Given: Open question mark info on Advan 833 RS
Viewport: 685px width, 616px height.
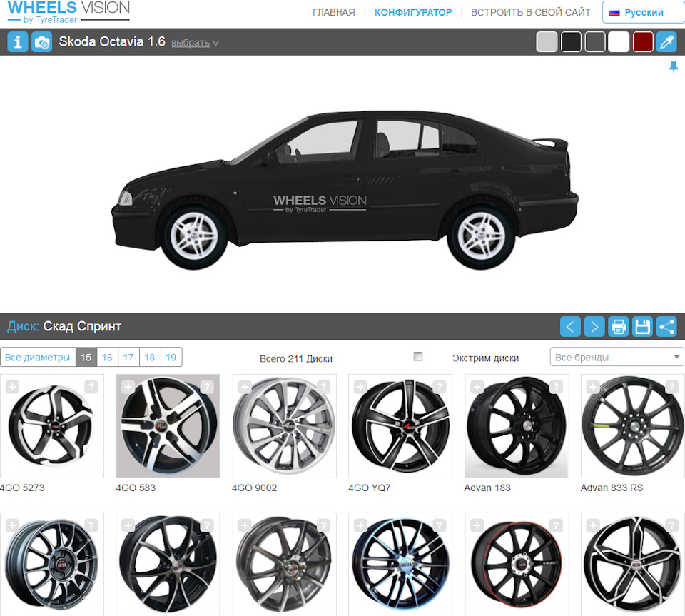Looking at the screenshot, I should pos(671,387).
